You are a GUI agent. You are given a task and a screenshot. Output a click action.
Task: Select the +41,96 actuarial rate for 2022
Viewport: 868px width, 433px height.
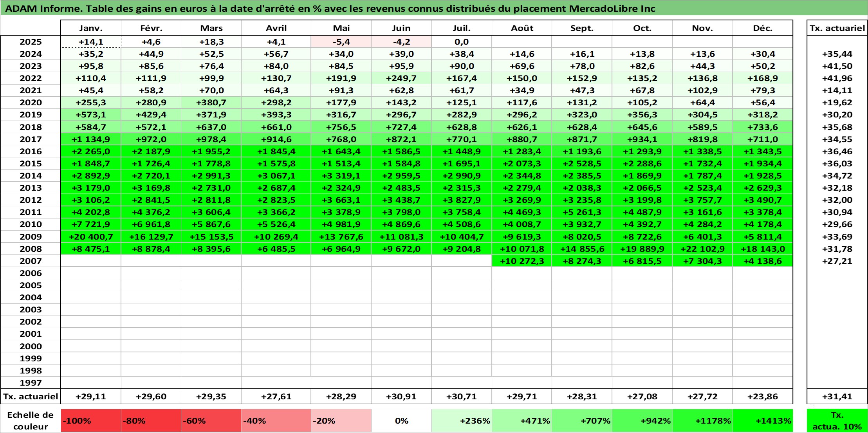[x=837, y=78]
